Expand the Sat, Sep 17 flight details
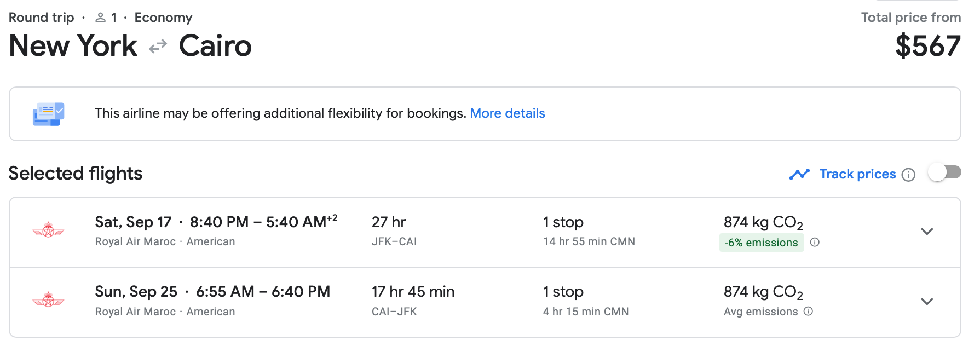 [x=926, y=232]
